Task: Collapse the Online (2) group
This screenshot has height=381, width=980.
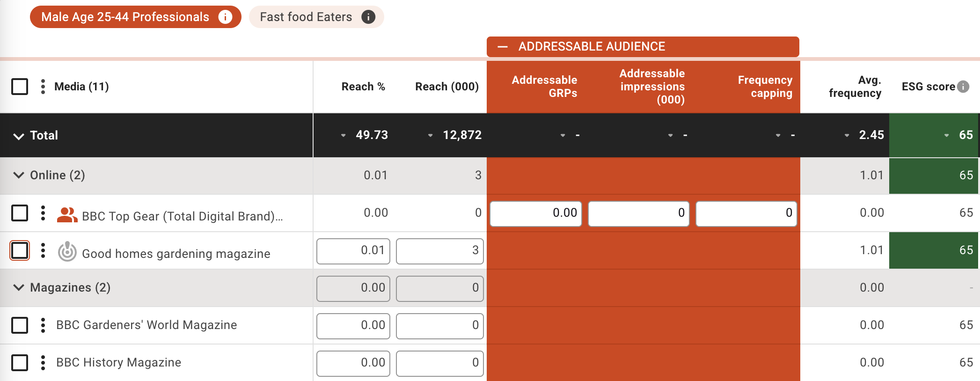Action: click(19, 175)
